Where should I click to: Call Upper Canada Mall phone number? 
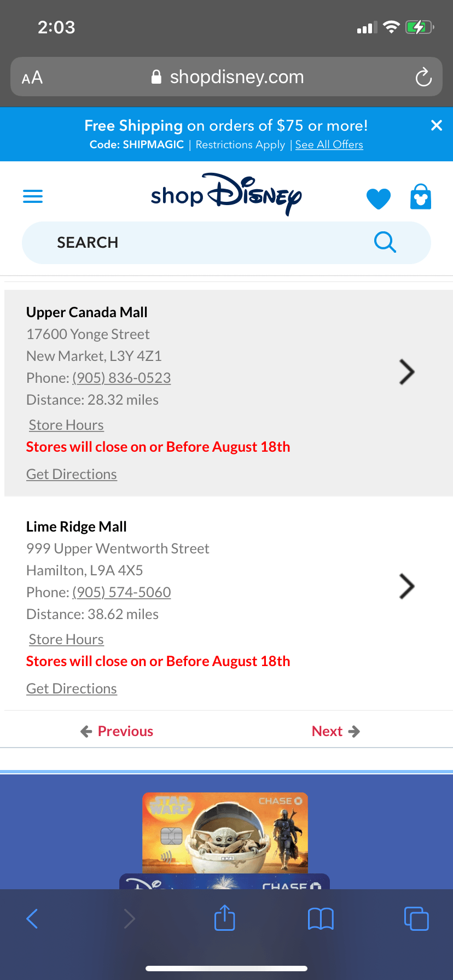(121, 378)
